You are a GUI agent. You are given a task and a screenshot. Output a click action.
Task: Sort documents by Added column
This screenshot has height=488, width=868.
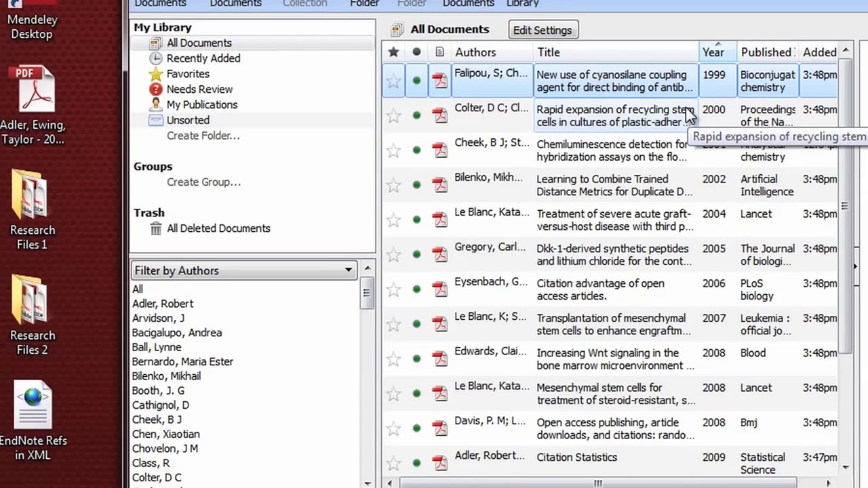(x=819, y=52)
